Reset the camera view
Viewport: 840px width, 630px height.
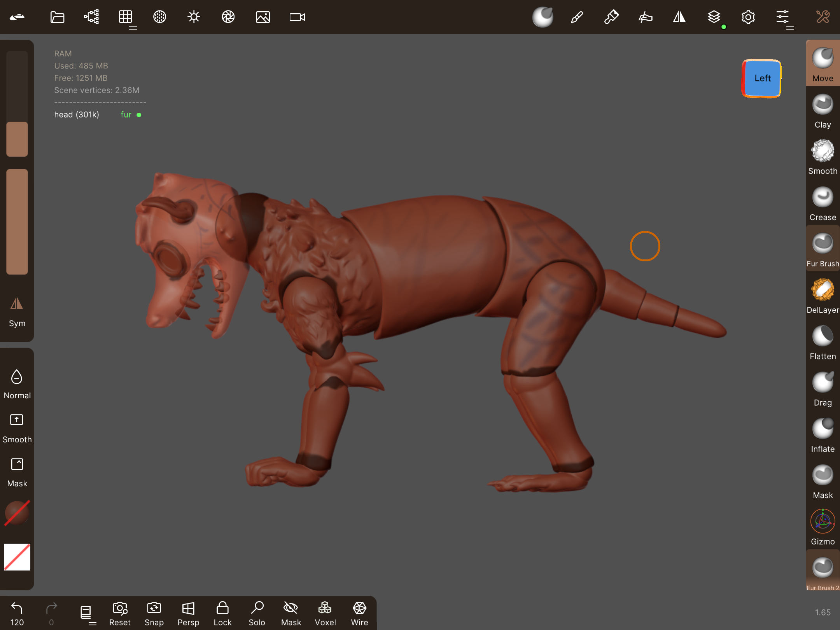[120, 614]
